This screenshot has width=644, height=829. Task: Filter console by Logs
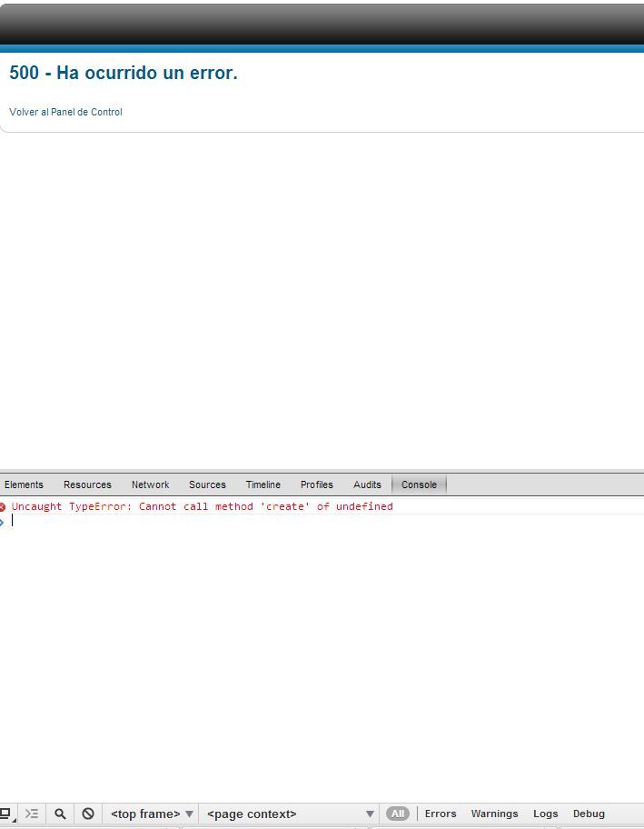[545, 814]
